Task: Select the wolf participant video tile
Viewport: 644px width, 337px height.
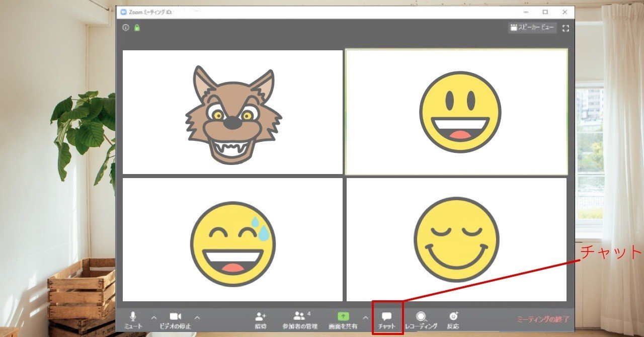Action: [x=232, y=112]
